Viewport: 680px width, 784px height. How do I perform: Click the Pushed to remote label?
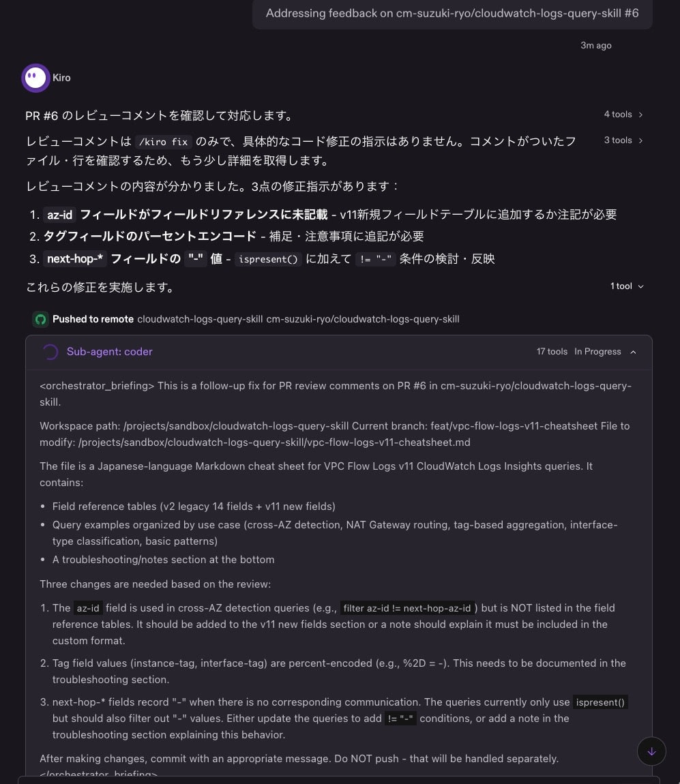coord(93,319)
